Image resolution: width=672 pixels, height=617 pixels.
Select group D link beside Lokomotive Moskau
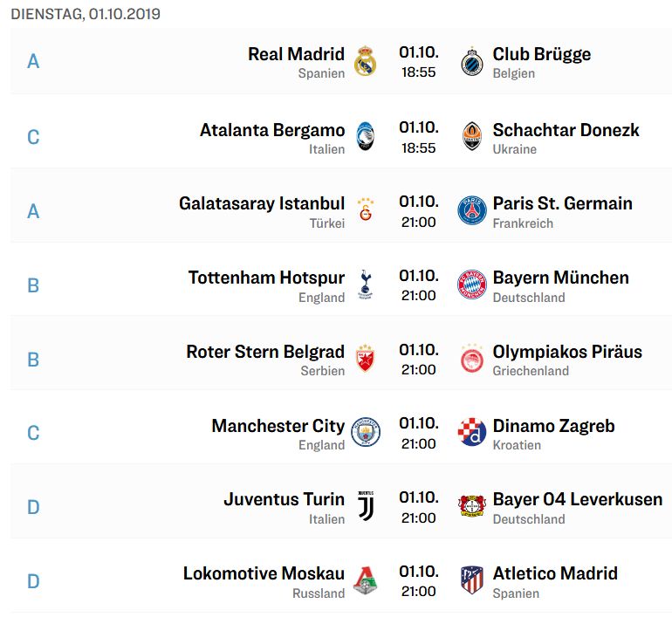pos(33,581)
